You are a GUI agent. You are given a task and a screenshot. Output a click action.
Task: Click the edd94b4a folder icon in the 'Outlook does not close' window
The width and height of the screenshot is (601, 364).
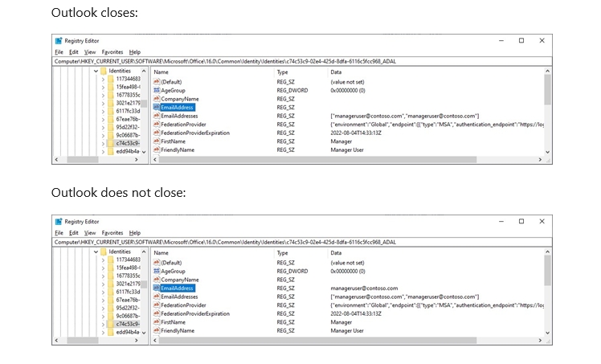(x=111, y=332)
